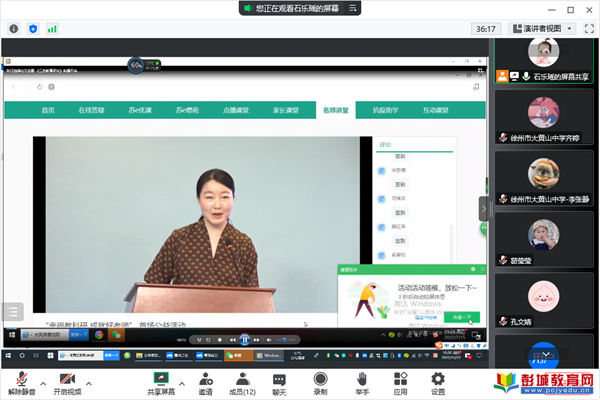
Task: Click the 休息一下 button in popup
Action: click(x=462, y=317)
